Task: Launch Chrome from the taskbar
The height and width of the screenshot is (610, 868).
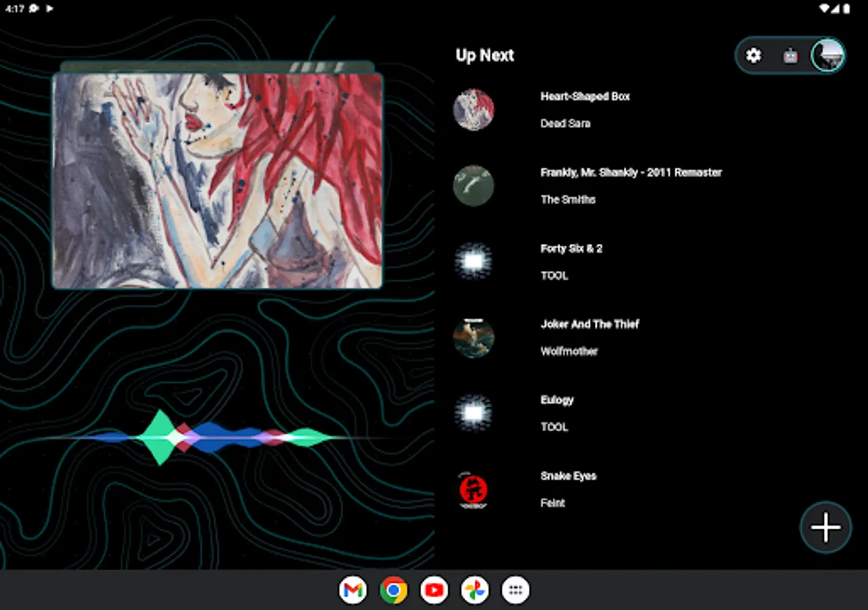Action: click(x=393, y=590)
